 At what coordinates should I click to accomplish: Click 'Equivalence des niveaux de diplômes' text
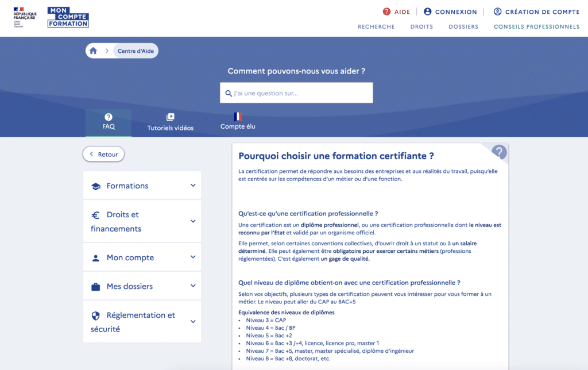(x=287, y=312)
